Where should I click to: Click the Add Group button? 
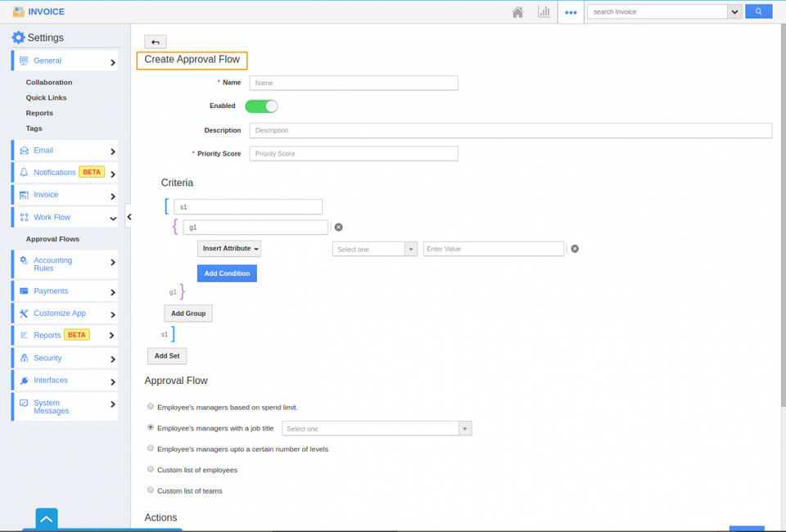187,313
